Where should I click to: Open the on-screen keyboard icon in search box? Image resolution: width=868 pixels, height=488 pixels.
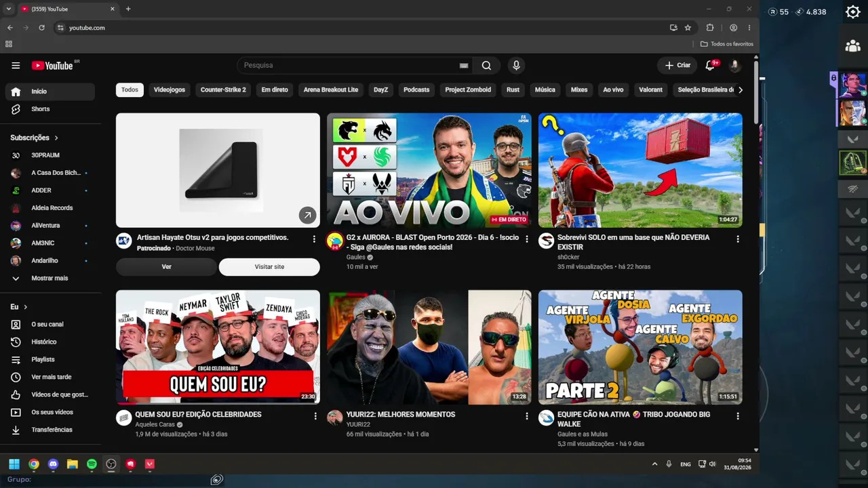[464, 66]
